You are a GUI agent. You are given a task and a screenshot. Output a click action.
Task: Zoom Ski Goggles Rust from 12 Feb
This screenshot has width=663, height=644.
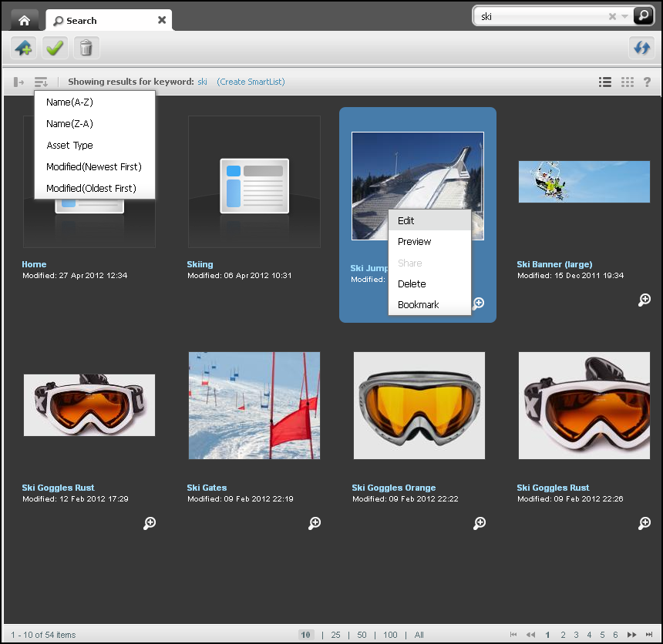point(150,523)
